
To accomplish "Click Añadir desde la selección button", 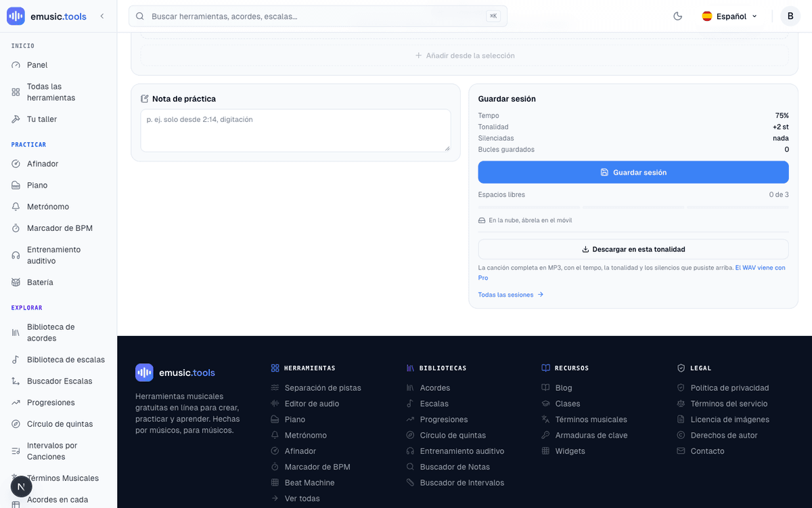I will click(x=464, y=56).
